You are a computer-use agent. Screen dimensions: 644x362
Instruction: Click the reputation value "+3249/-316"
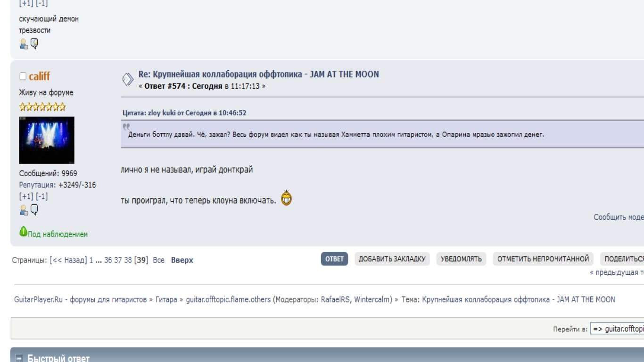point(77,185)
